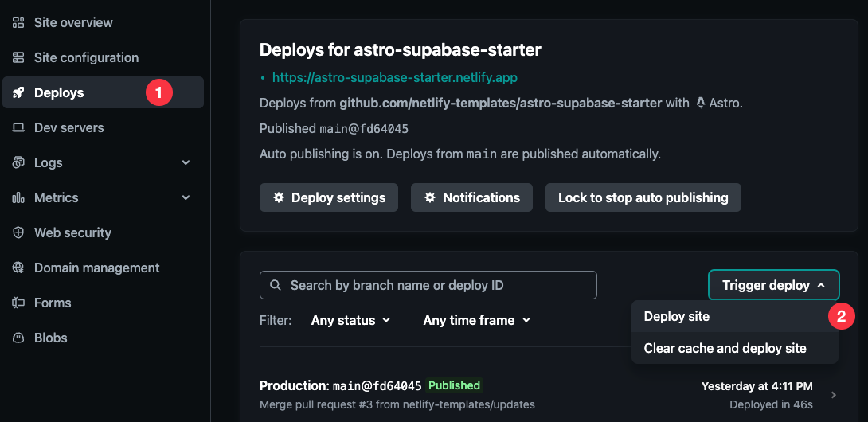
Task: Open the Any time frame dropdown
Action: (476, 320)
